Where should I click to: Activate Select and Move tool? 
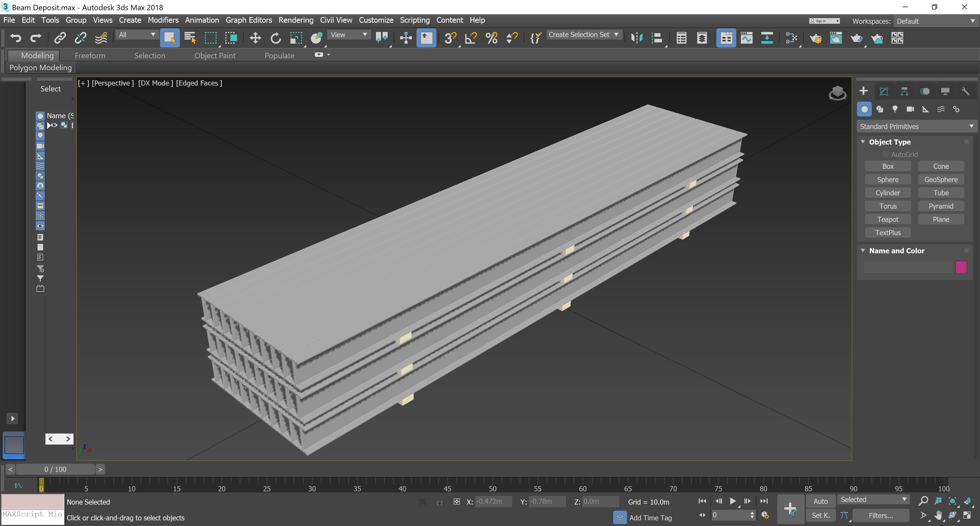(x=255, y=38)
